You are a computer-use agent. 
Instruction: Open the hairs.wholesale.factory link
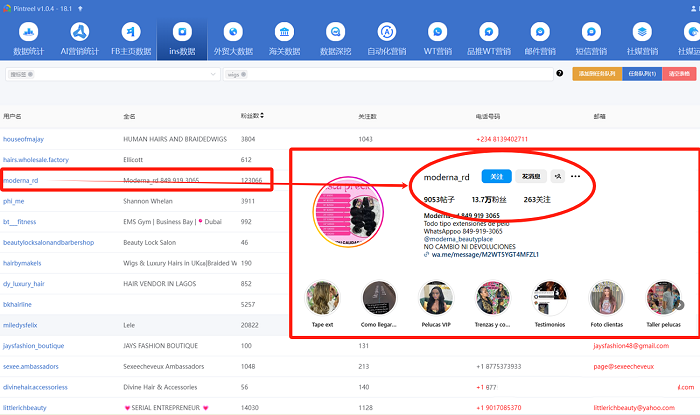click(36, 160)
